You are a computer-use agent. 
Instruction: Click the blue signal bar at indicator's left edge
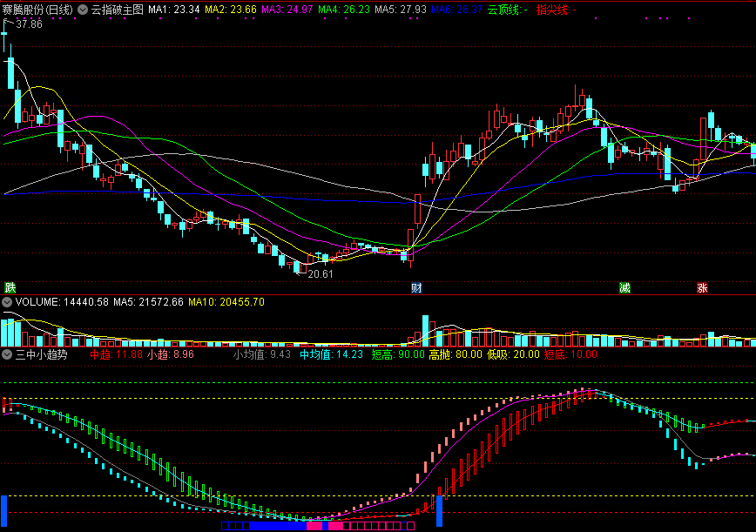(x=3, y=510)
